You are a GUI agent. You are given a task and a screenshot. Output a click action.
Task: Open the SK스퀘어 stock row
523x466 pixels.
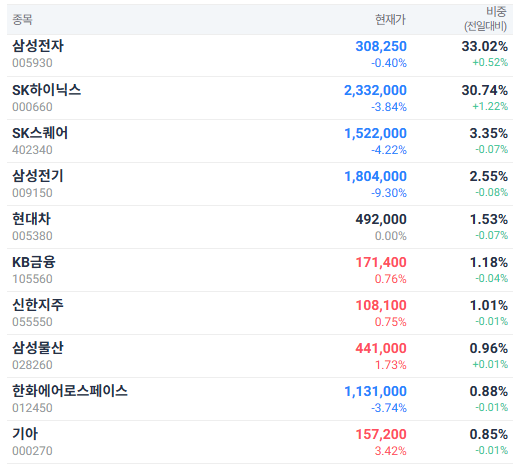click(260, 141)
